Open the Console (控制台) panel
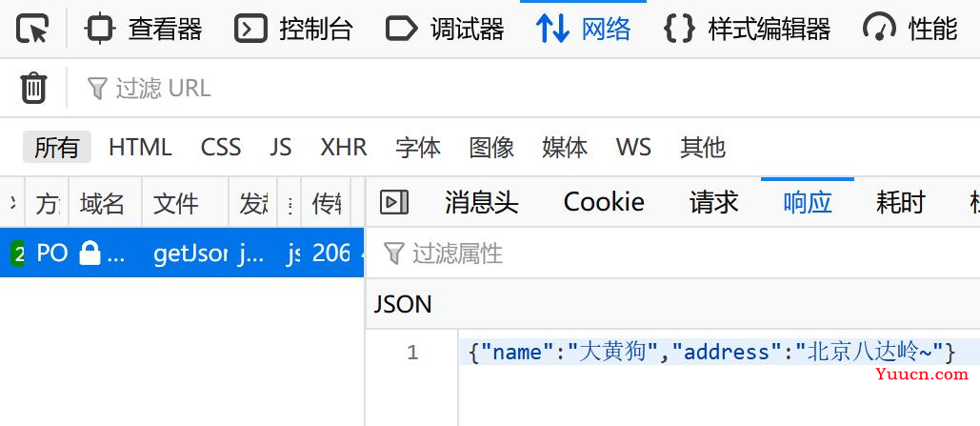 click(x=294, y=29)
